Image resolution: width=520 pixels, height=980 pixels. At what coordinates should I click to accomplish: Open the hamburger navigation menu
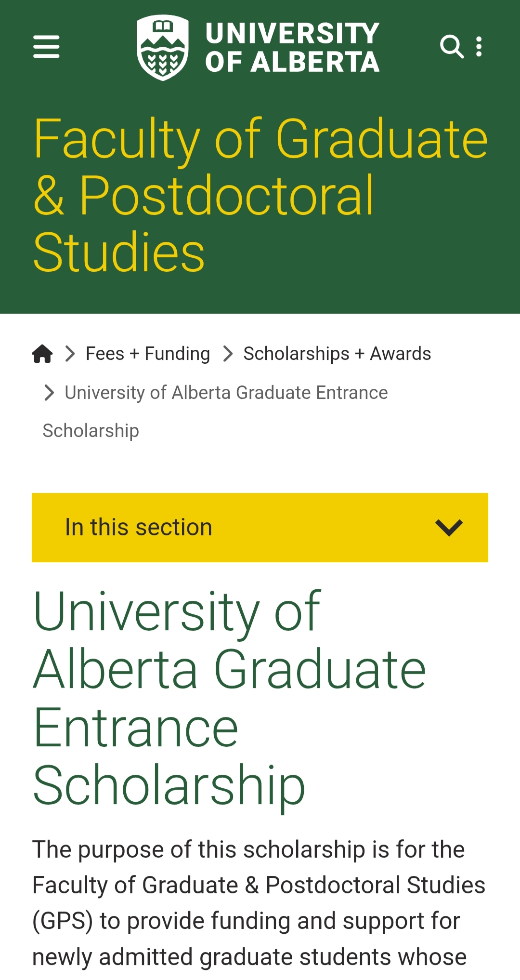coord(46,47)
